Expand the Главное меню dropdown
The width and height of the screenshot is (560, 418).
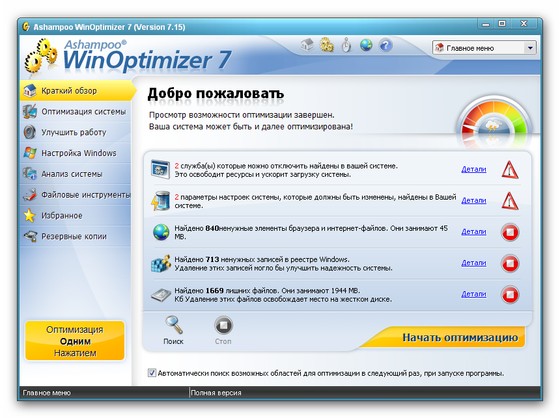coord(530,48)
